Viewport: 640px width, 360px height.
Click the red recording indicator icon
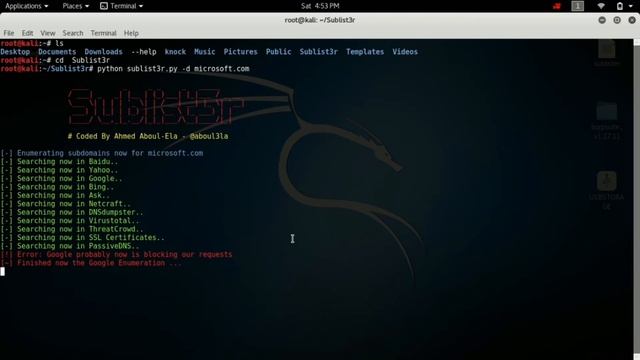(557, 6)
